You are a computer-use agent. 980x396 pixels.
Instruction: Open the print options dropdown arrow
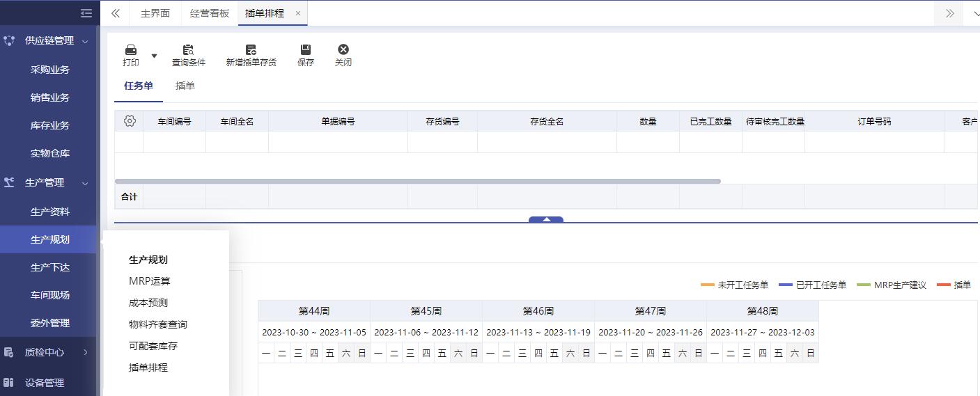(x=154, y=56)
